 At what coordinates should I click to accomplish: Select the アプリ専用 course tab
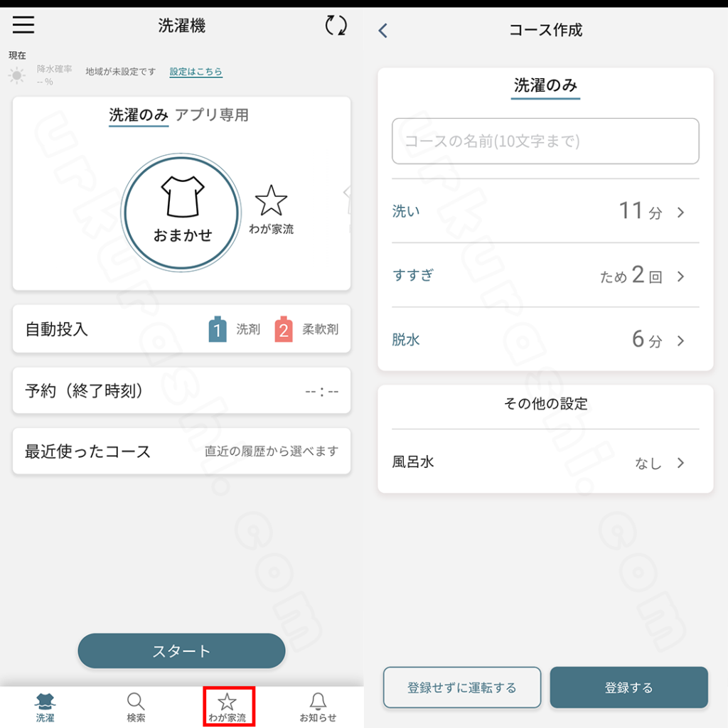(212, 114)
